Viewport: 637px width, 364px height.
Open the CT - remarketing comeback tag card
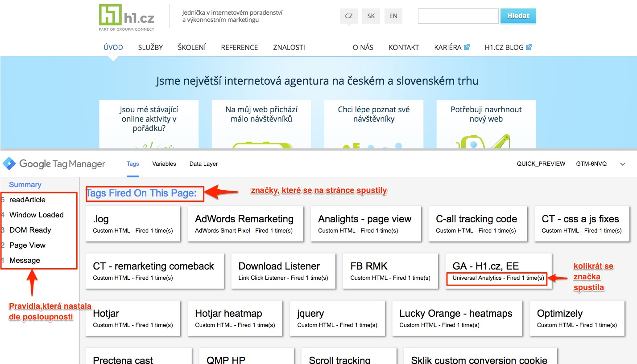154,271
